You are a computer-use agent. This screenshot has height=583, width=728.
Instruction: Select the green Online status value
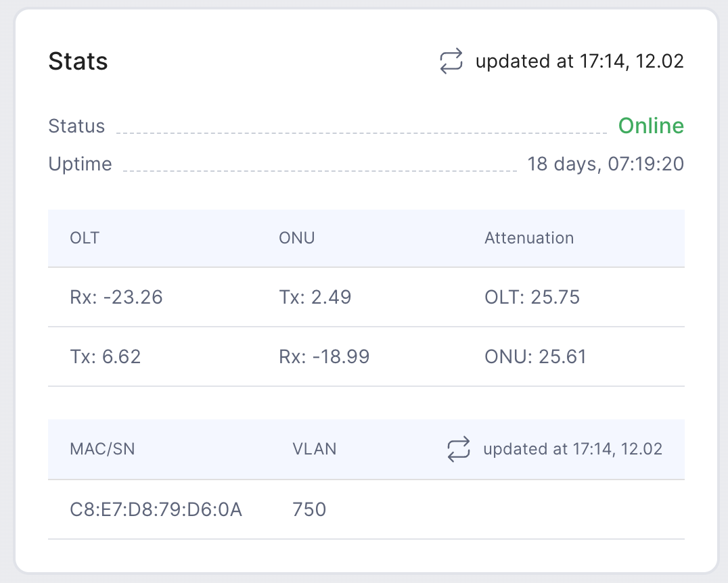pos(651,126)
